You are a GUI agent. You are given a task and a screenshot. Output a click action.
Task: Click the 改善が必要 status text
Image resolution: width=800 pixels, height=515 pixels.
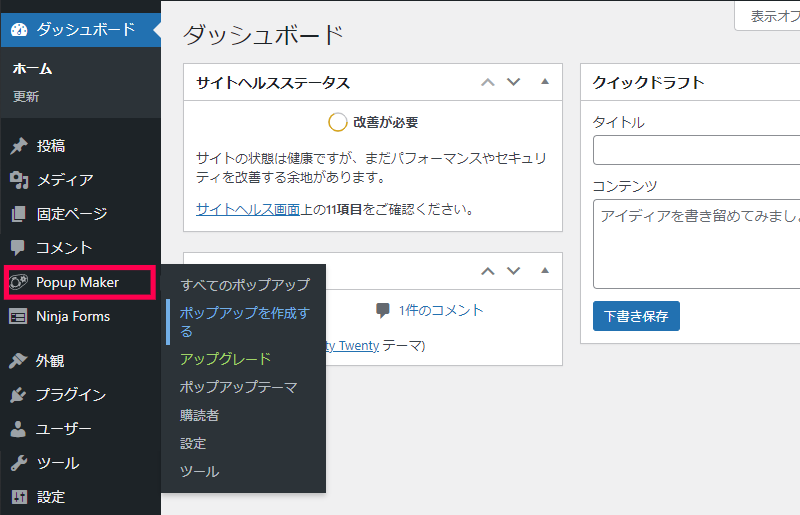click(x=386, y=122)
